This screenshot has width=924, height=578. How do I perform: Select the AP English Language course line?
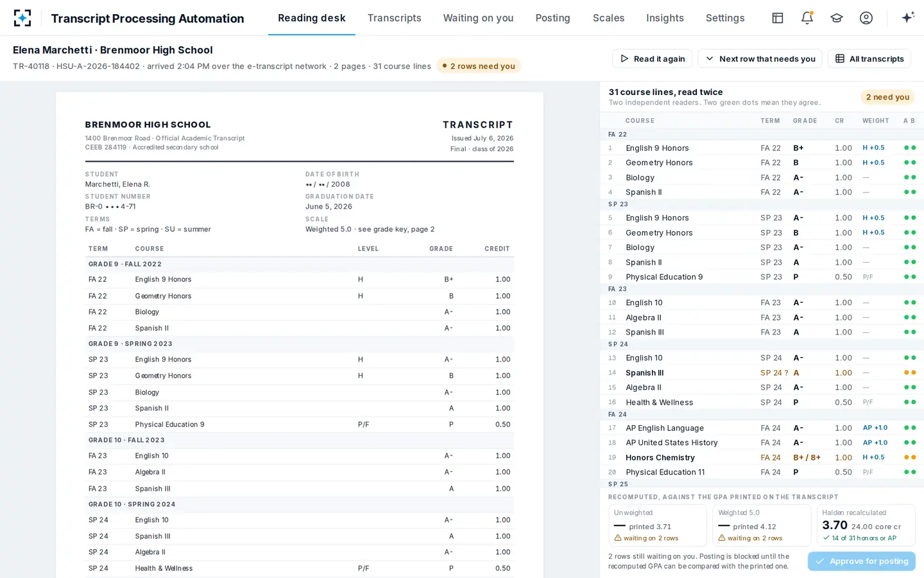coord(762,428)
